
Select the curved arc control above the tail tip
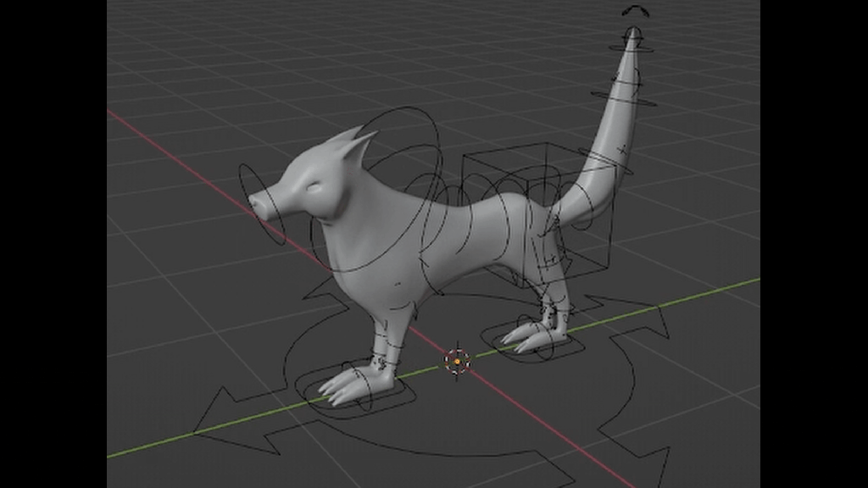[635, 11]
